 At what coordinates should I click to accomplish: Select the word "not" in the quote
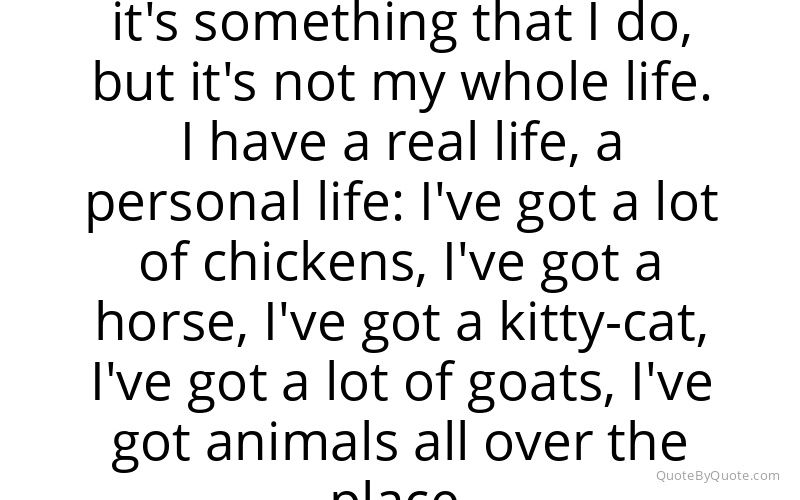[314, 83]
